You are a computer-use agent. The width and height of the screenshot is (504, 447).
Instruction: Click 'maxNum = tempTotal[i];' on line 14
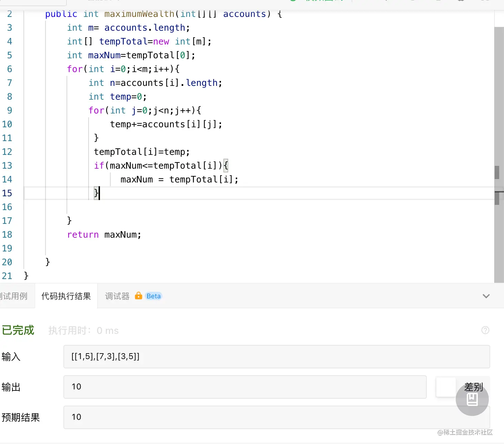(x=179, y=179)
